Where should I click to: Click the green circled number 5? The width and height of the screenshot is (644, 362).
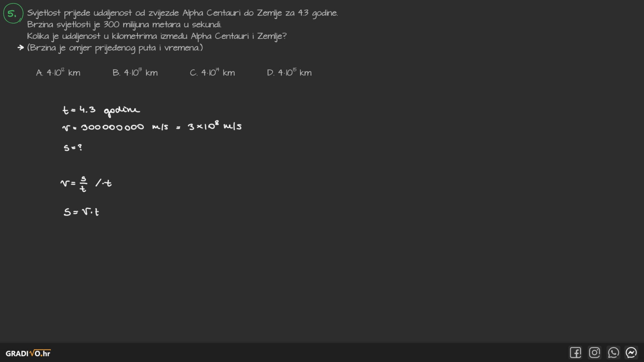13,13
